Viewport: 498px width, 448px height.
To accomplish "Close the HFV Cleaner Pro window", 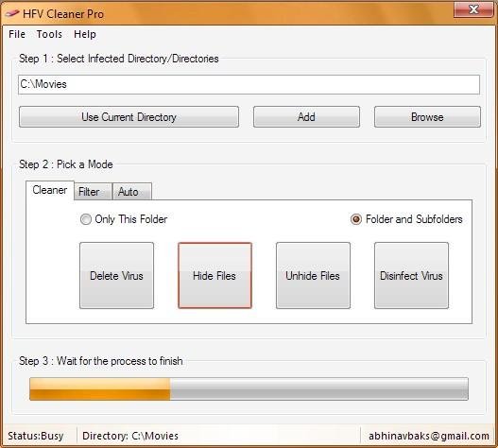I will 473,9.
